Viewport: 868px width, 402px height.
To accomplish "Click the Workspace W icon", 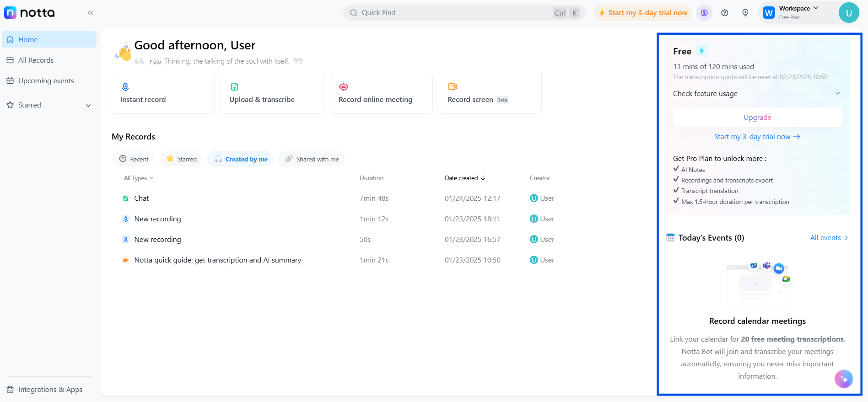I will coord(769,13).
